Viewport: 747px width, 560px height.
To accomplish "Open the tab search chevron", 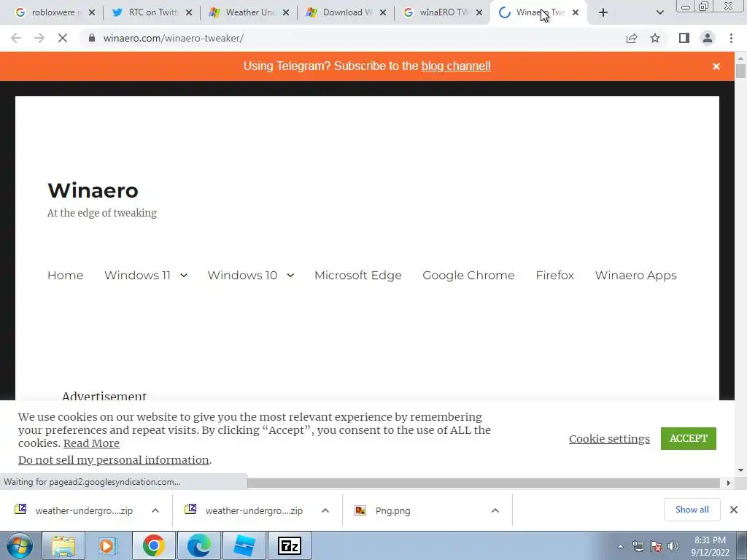I will coord(659,12).
